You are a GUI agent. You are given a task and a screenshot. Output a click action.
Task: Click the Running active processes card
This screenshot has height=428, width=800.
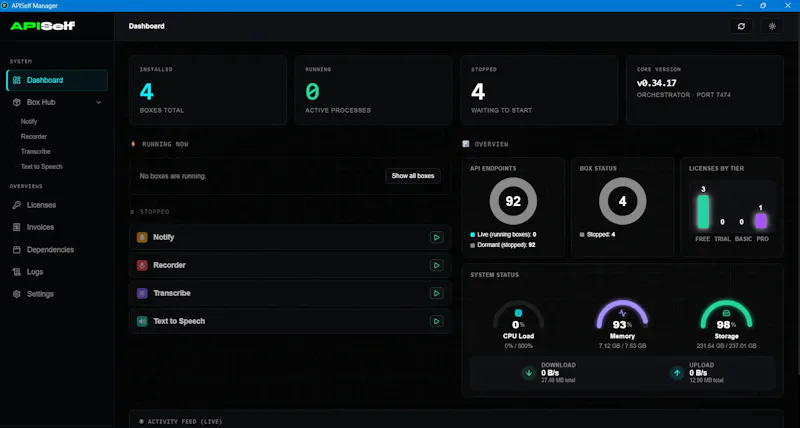click(373, 90)
